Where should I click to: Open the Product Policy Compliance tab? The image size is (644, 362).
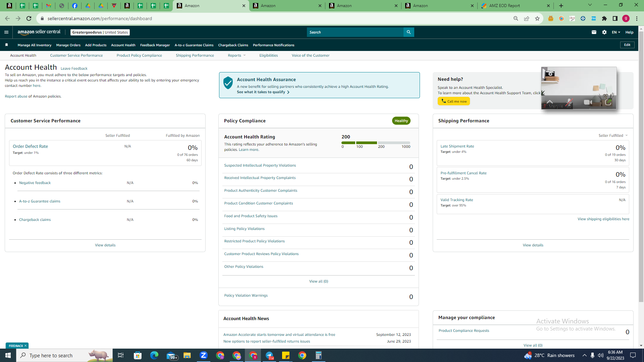(x=139, y=55)
